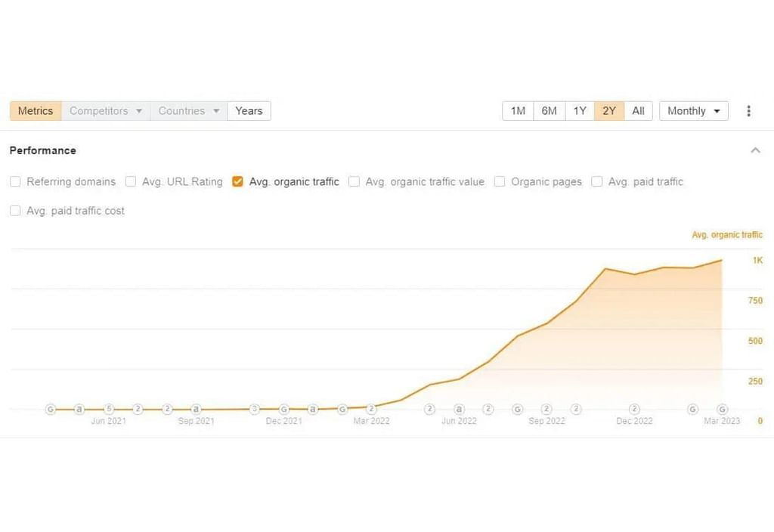774x532 pixels.
Task: Click the marker labeled 5 near Jun 2021
Action: (x=109, y=409)
